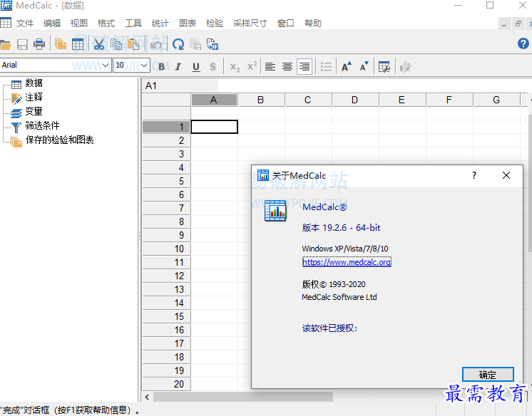Screen dimensions: 532x416
Task: Toggle Italic formatting
Action: click(178, 67)
